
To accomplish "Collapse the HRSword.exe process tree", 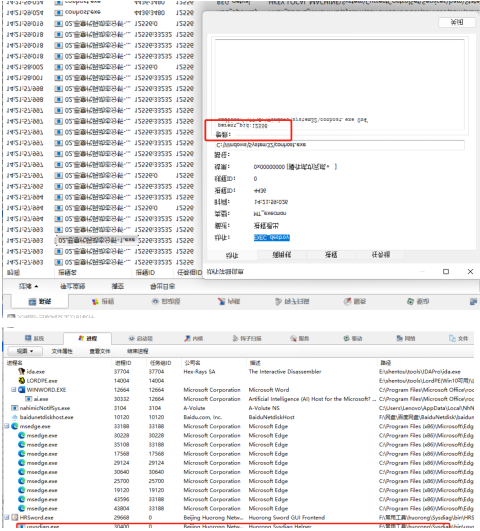I will [x=7, y=517].
